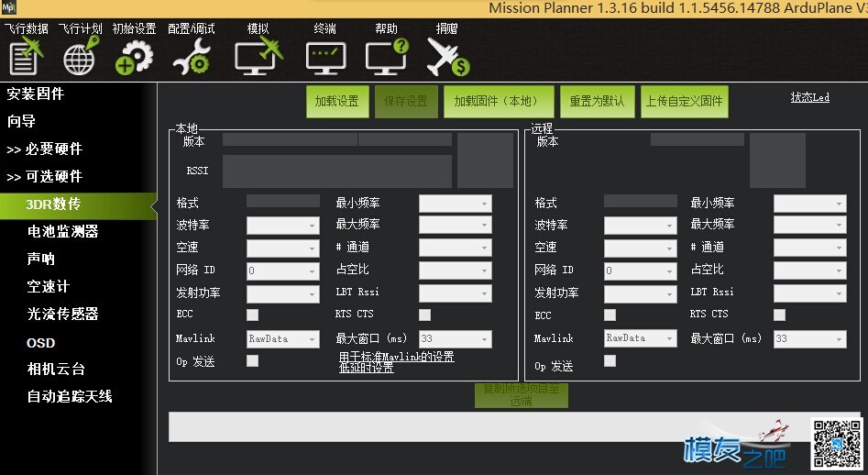Screen dimensions: 868x475
Task: Toggle local Op 发送 checkbox
Action: click(x=252, y=361)
